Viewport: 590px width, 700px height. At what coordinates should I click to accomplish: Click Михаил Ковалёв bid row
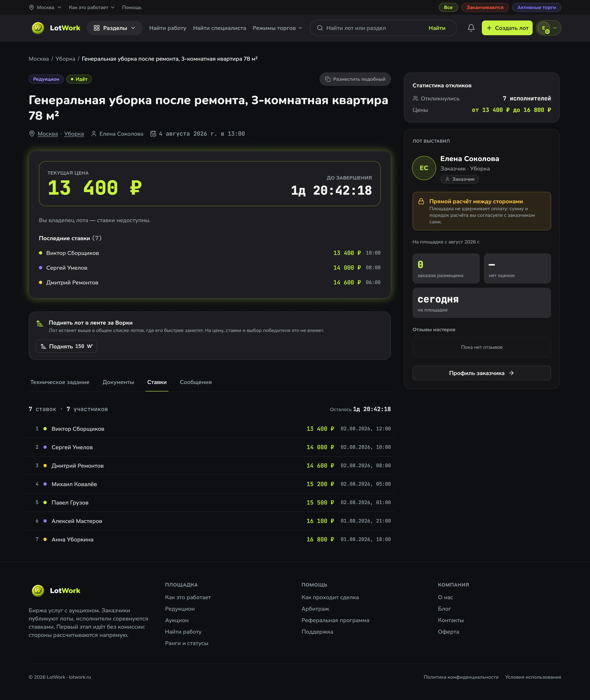[210, 484]
